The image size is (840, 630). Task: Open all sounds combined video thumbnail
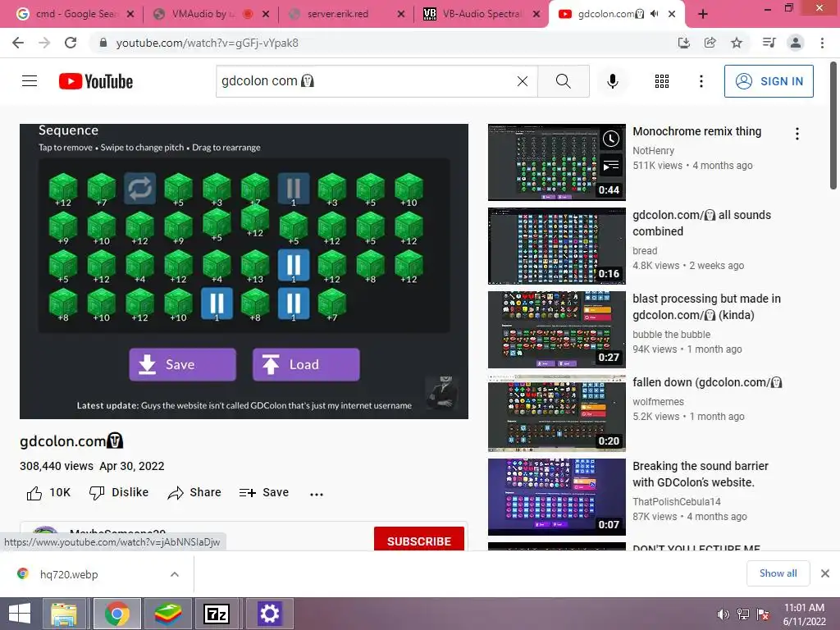(557, 246)
